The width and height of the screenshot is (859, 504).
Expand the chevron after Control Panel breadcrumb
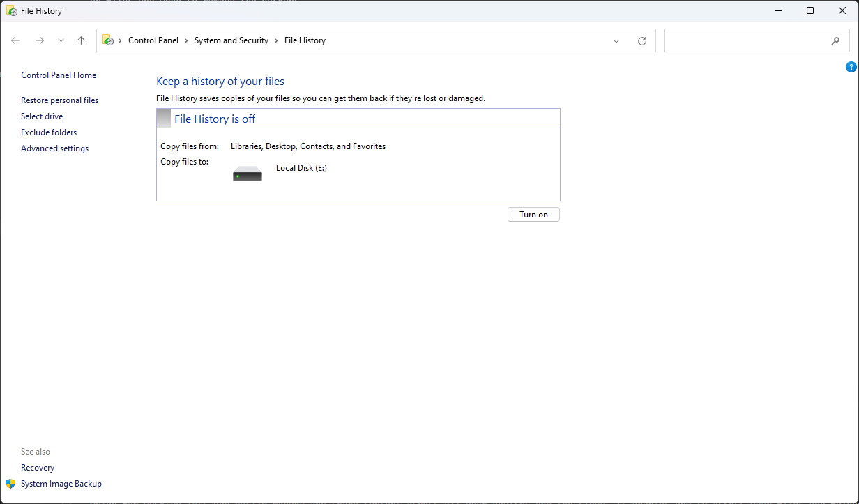tap(186, 40)
